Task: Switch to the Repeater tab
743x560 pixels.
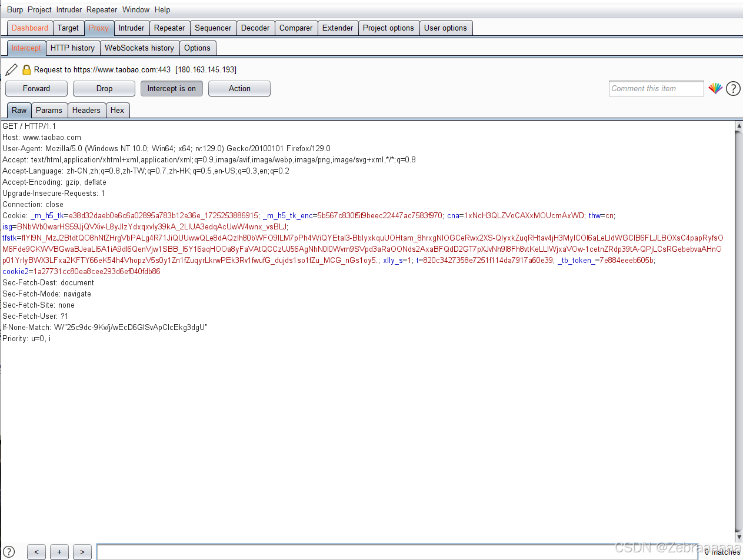Action: click(169, 28)
